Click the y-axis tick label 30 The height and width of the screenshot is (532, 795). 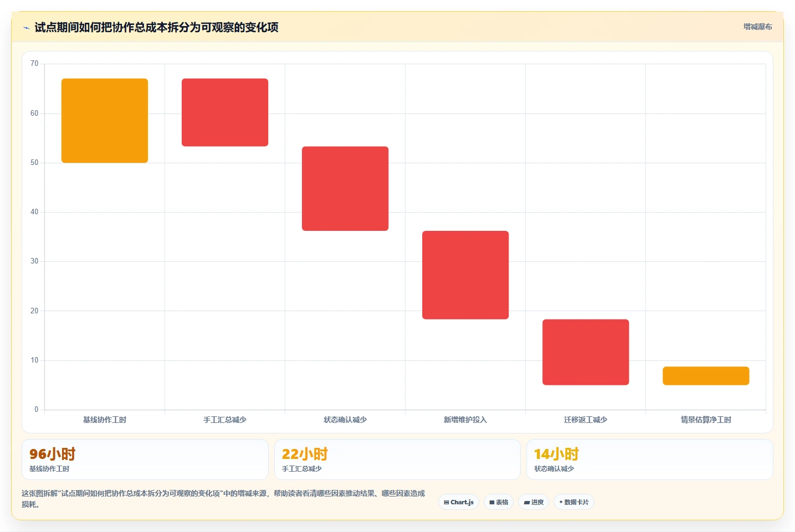(34, 261)
